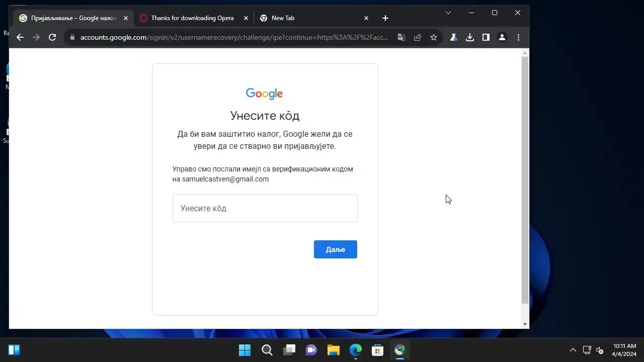
Task: Toggle the browser side panel
Action: [x=486, y=37]
